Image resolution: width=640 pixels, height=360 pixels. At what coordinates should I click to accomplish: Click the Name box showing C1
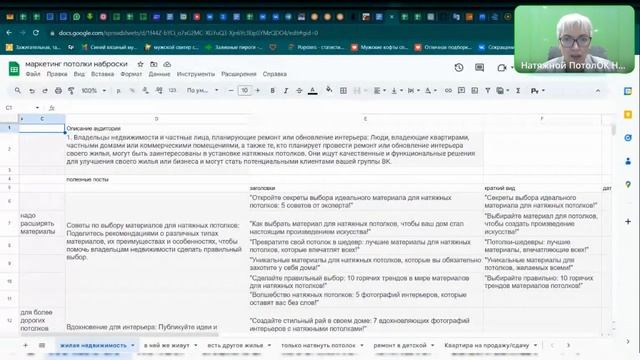coord(21,108)
